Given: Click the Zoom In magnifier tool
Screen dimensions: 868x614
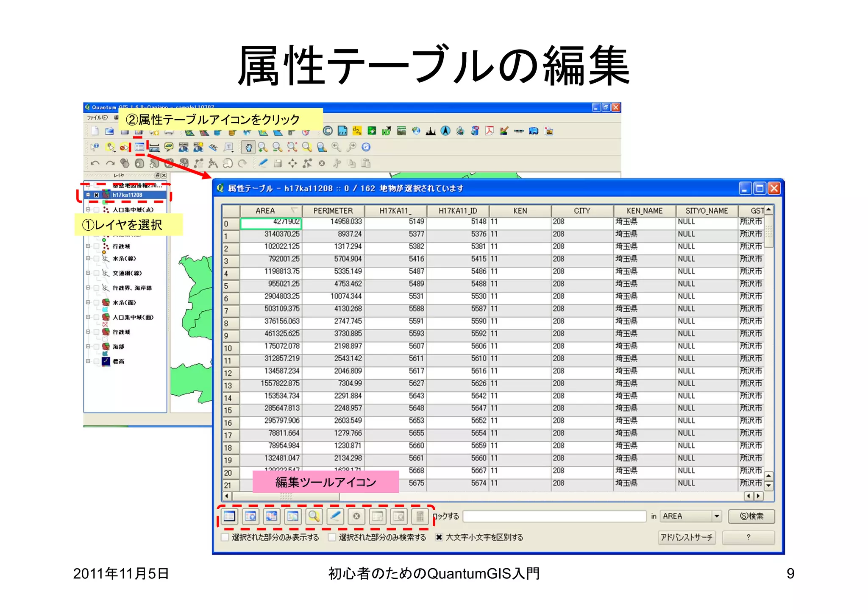Looking at the screenshot, I should tap(263, 147).
